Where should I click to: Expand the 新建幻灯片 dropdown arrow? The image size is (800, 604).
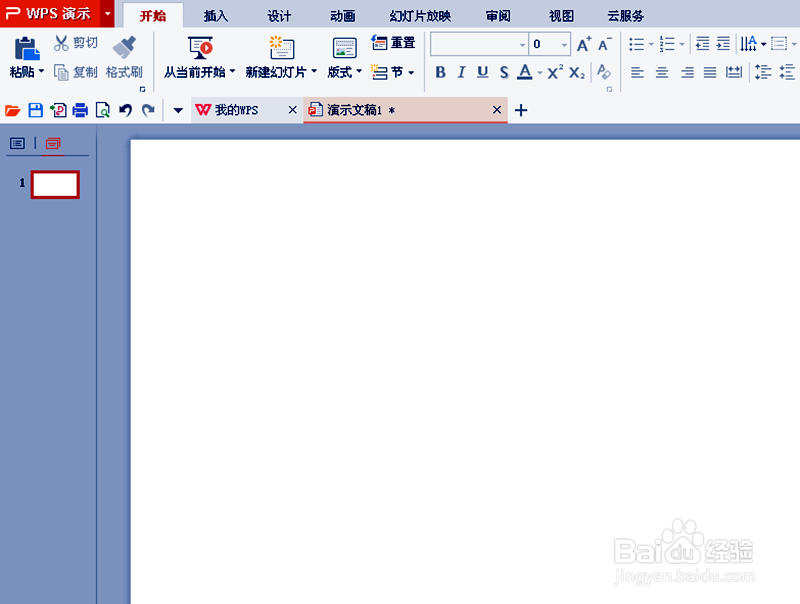tap(314, 71)
